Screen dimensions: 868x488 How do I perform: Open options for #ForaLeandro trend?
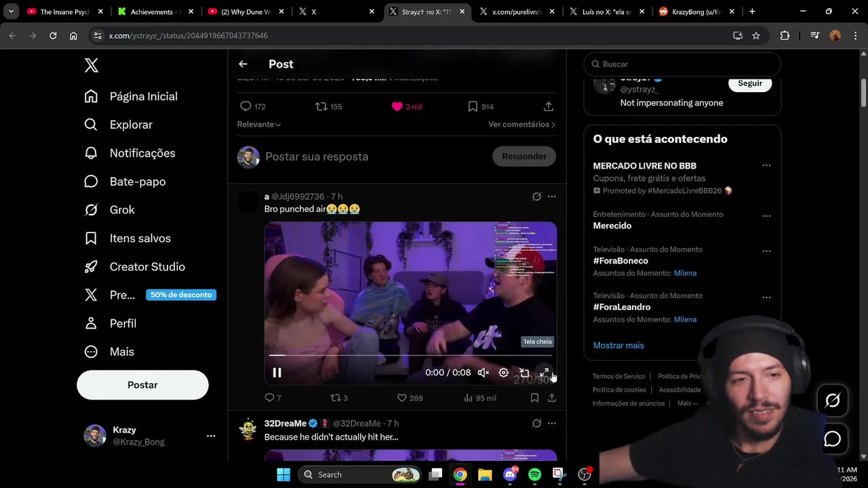click(766, 298)
